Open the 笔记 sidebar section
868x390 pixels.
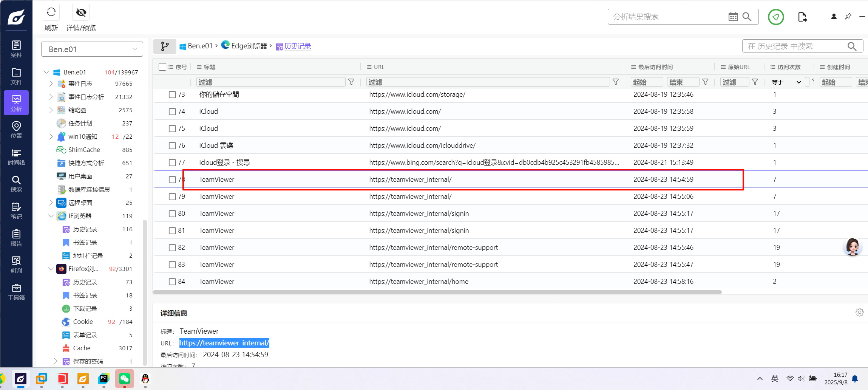pyautogui.click(x=16, y=211)
